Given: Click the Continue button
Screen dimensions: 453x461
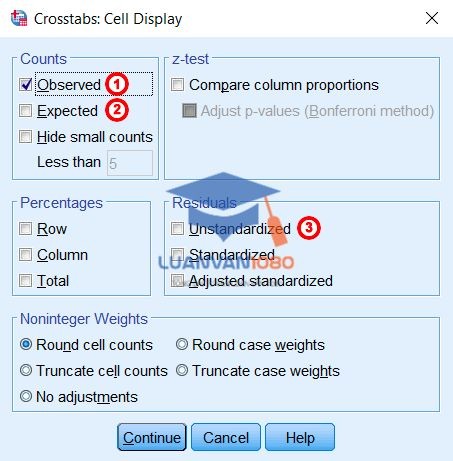Looking at the screenshot, I should (152, 437).
